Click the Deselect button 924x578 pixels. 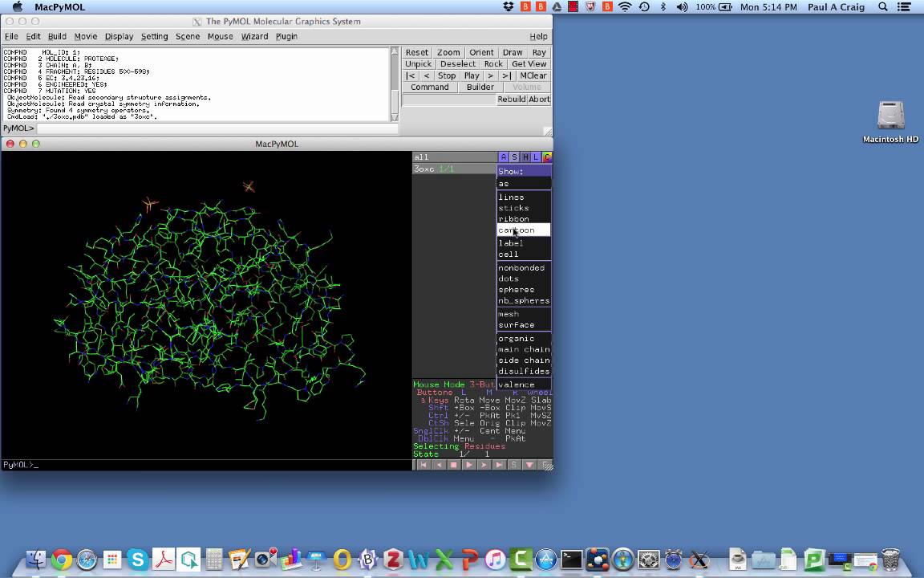click(458, 63)
